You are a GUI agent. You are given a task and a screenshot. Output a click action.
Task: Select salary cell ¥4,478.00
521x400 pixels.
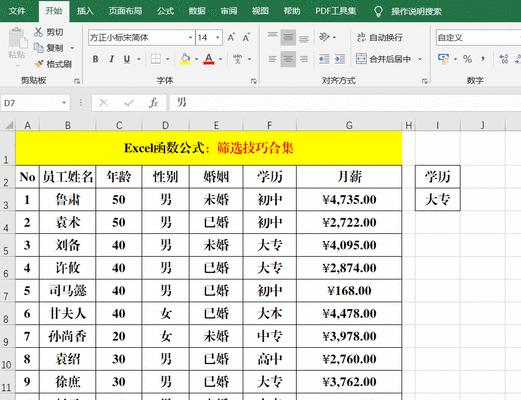[349, 313]
